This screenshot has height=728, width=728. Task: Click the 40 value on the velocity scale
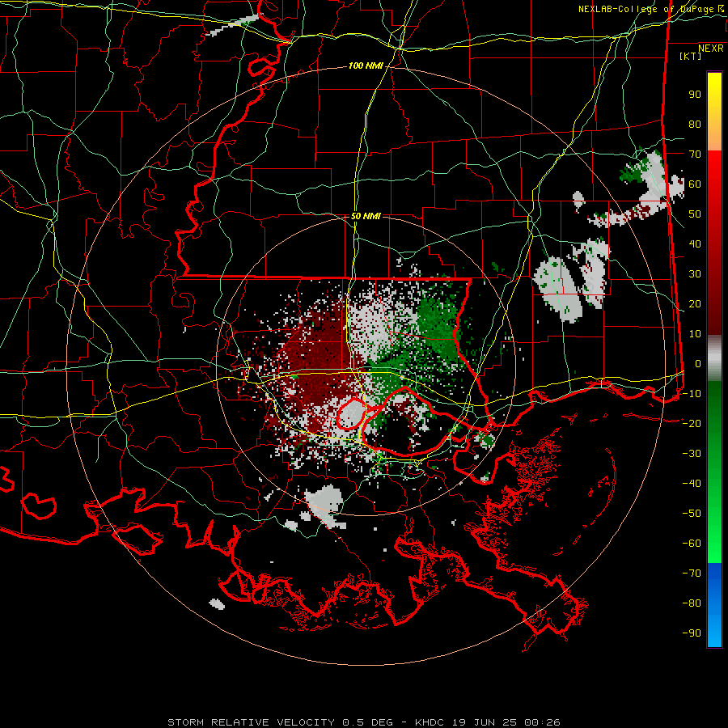pos(695,244)
